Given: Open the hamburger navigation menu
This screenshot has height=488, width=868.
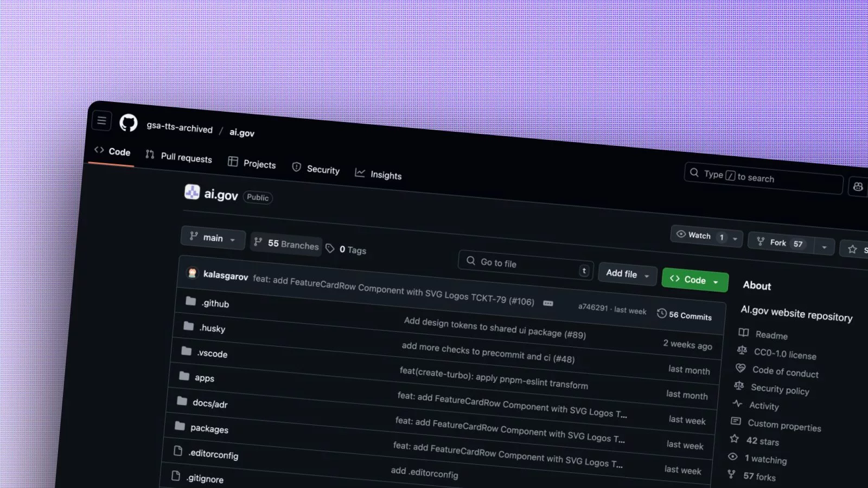Looking at the screenshot, I should [102, 120].
